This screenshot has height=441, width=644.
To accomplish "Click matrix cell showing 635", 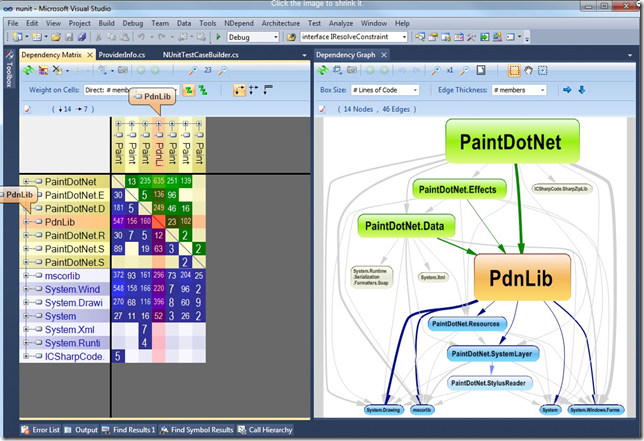I will pyautogui.click(x=159, y=181).
